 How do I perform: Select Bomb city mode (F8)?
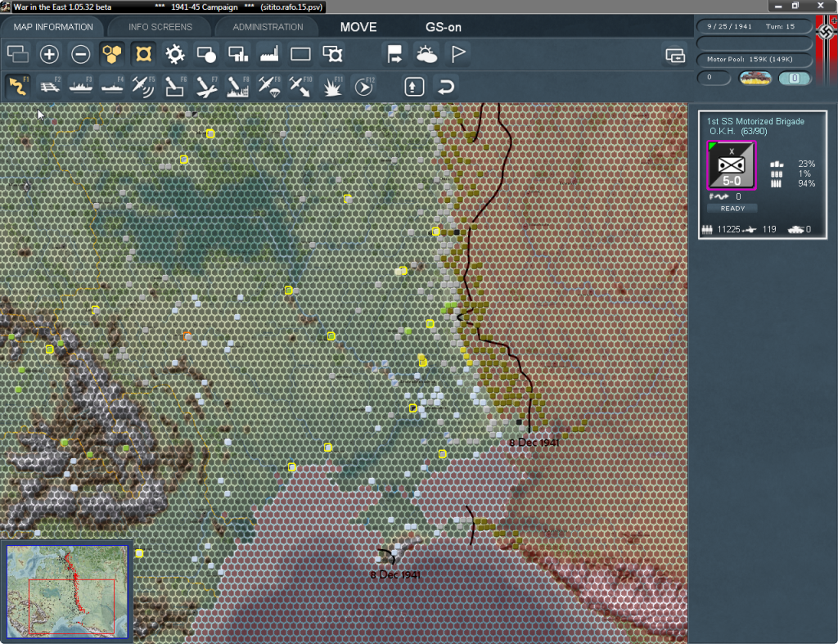click(x=238, y=87)
